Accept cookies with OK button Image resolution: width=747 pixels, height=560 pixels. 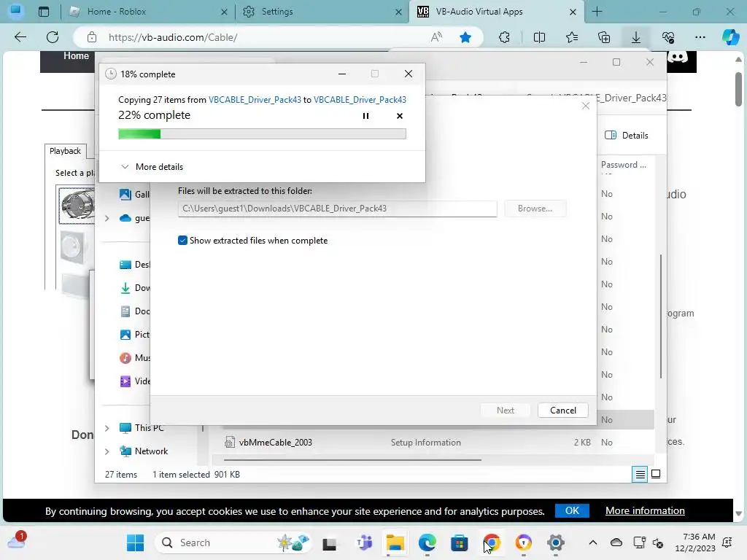(x=572, y=510)
